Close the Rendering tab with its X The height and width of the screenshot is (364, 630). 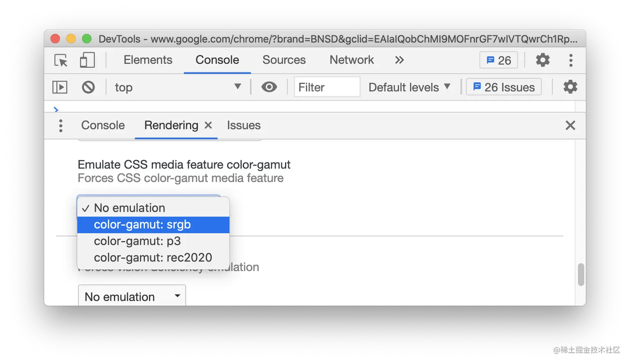click(208, 125)
